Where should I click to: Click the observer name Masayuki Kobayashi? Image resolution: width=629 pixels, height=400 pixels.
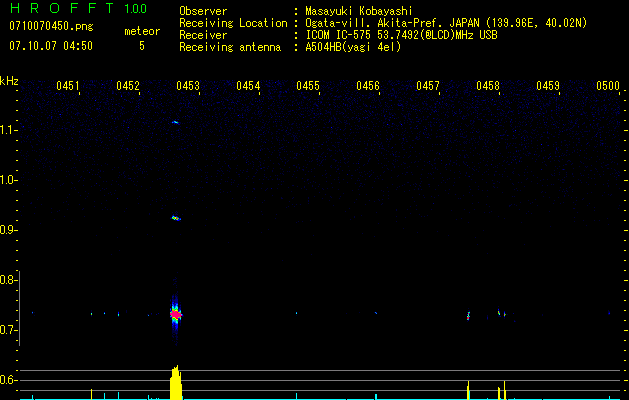click(x=359, y=11)
